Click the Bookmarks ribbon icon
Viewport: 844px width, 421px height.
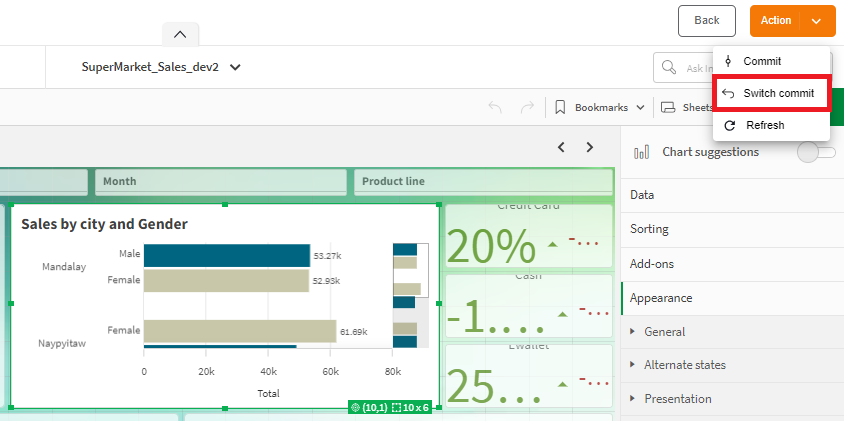pos(560,107)
